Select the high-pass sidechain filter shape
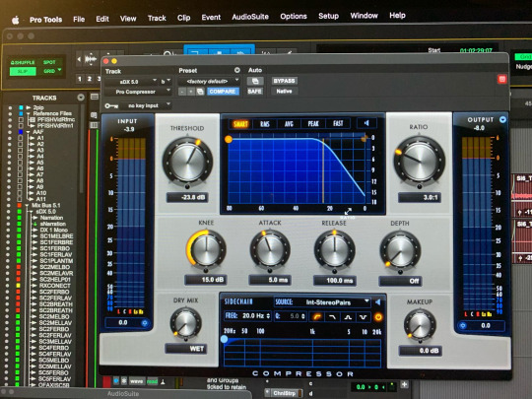The width and height of the screenshot is (532, 399). (x=317, y=317)
